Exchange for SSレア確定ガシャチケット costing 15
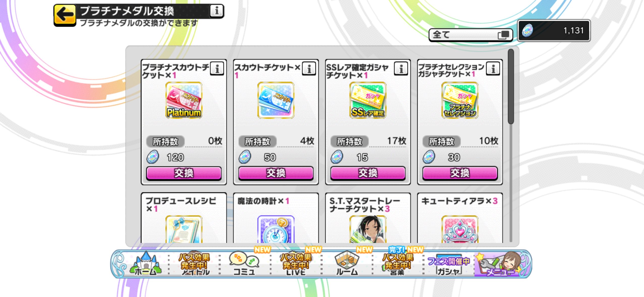644x297 pixels. (x=368, y=173)
